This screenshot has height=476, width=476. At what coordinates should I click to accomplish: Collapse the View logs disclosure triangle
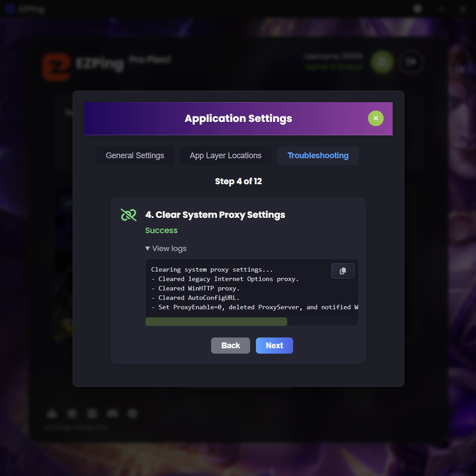(147, 248)
